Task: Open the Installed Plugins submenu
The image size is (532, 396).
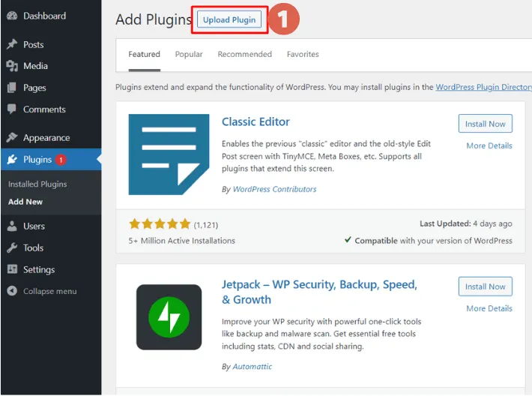Action: tap(37, 184)
